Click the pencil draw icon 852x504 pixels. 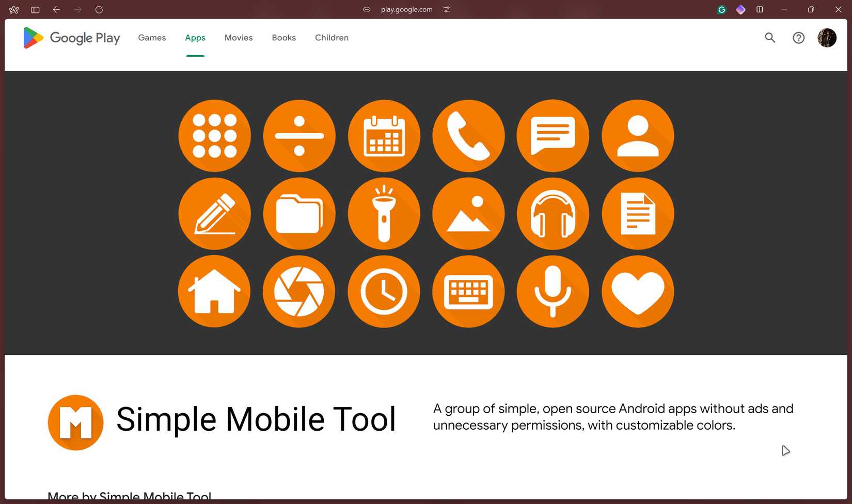214,213
